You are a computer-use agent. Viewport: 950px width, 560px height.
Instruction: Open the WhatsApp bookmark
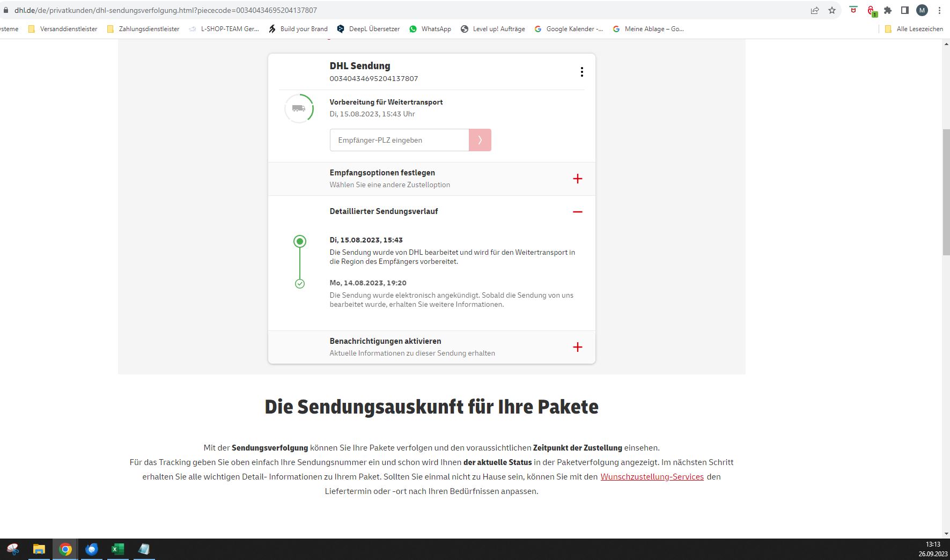pos(430,29)
